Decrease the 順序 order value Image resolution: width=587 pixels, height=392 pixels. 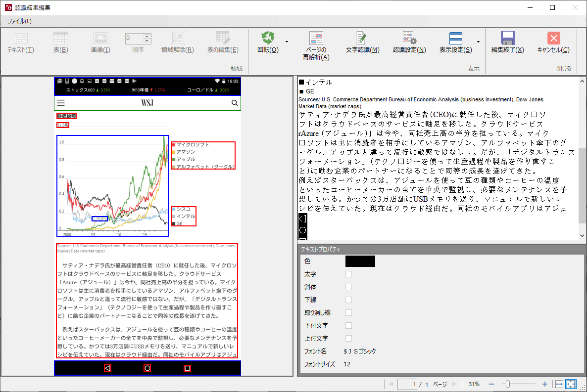147,41
